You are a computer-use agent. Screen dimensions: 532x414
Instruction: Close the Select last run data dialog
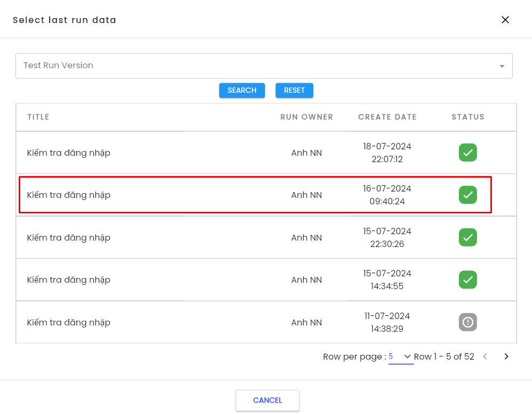point(505,20)
